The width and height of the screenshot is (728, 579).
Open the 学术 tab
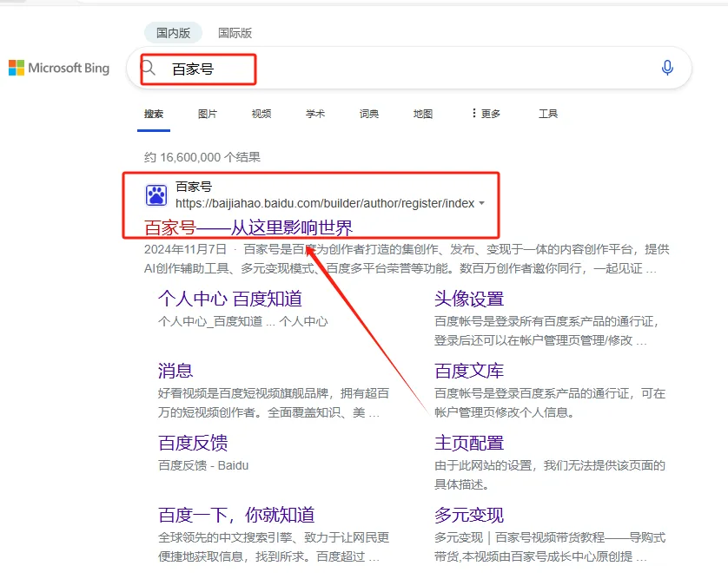(315, 114)
